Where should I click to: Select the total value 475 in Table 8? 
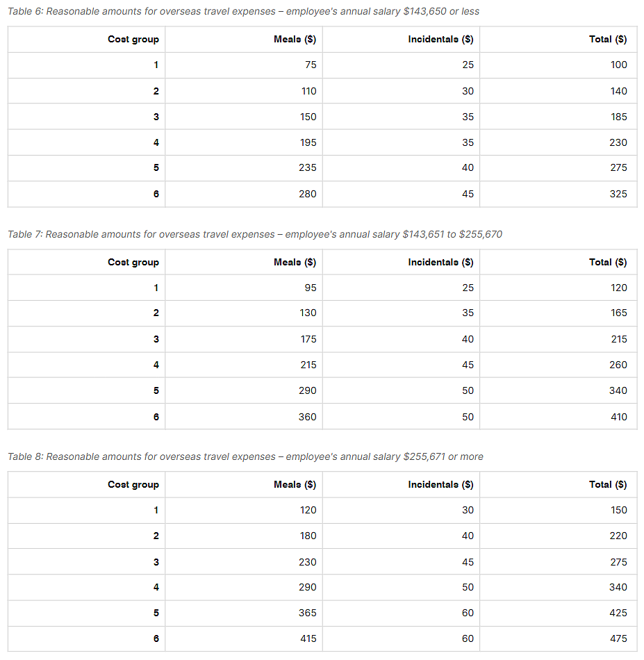618,638
